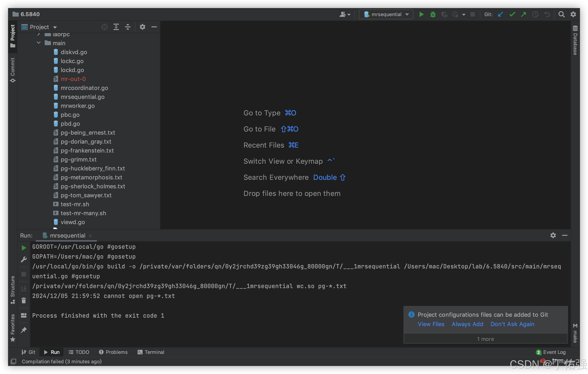Click Don't Ask Again link
Screen dimensions: 588x374
[512, 324]
